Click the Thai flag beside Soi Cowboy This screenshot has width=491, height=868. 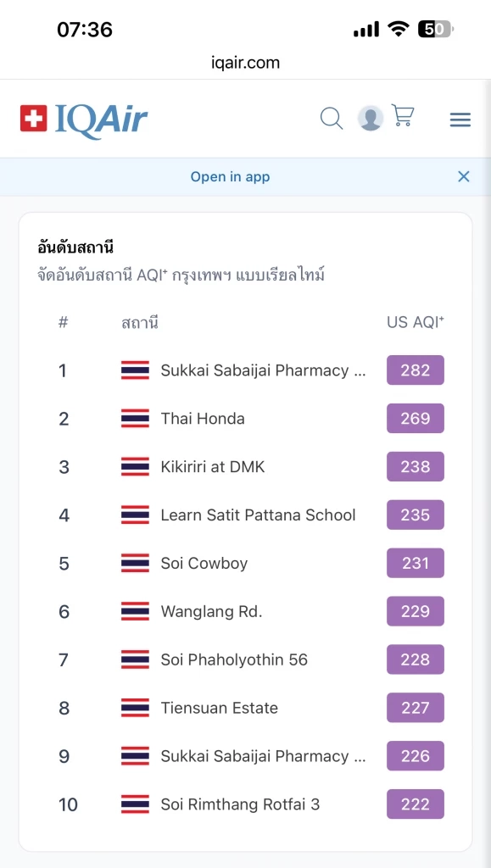[134, 563]
